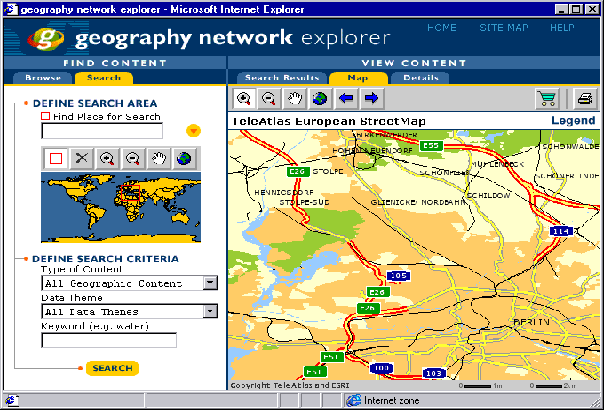
Task: Open the Type of Content dropdown
Action: [x=210, y=283]
